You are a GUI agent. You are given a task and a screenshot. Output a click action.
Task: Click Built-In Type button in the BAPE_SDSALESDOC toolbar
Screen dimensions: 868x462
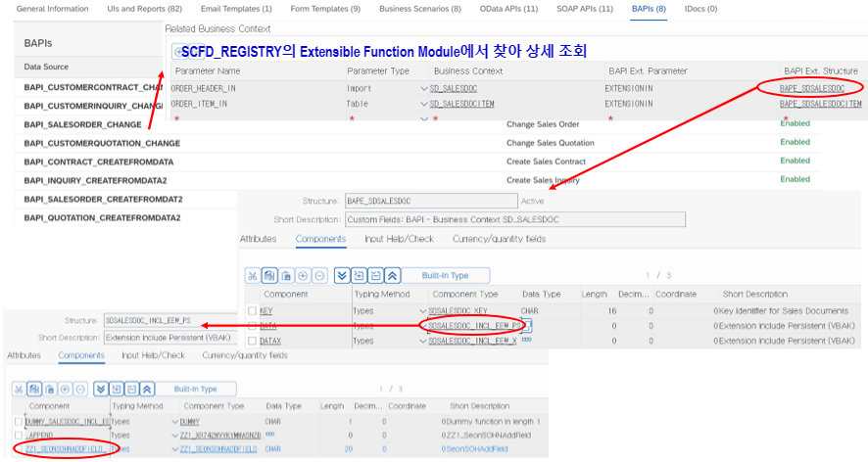pyautogui.click(x=445, y=276)
